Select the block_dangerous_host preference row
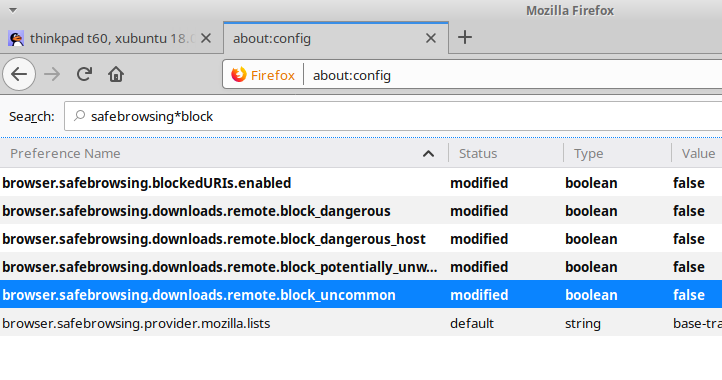 point(361,239)
